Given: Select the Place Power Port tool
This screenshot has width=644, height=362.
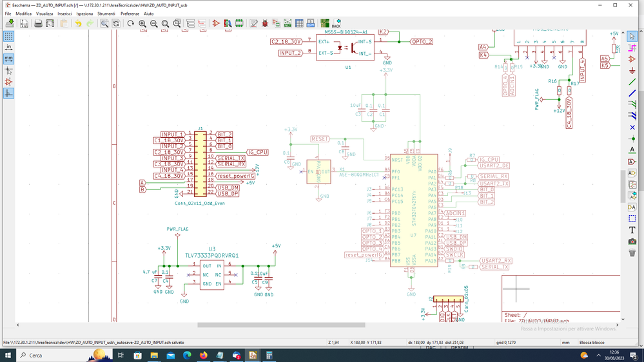Looking at the screenshot, I should click(x=632, y=71).
